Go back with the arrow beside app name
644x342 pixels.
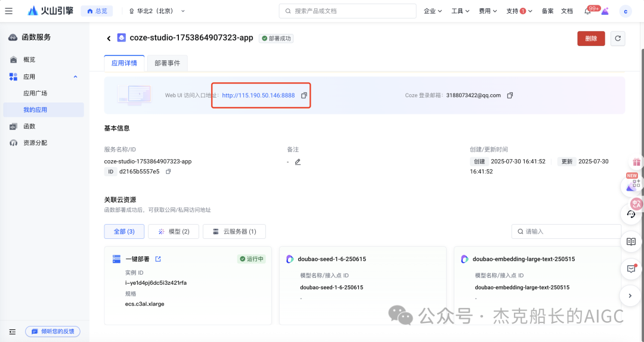pos(109,38)
